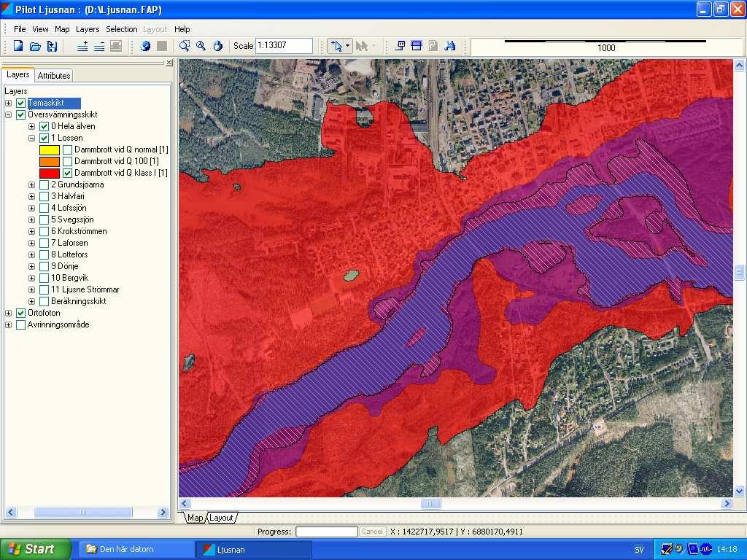
Task: Enable Dammbrott vid Q 100 layer
Action: (x=68, y=161)
